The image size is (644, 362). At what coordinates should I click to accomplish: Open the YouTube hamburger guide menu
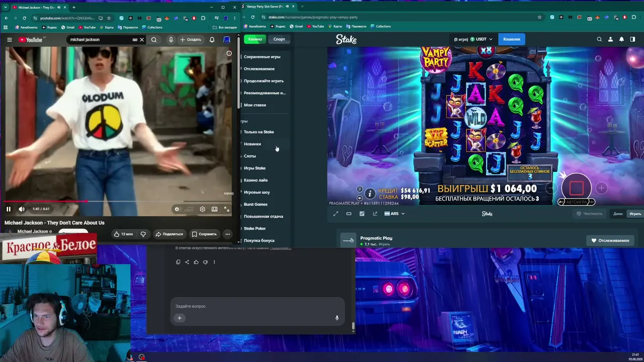(x=9, y=40)
